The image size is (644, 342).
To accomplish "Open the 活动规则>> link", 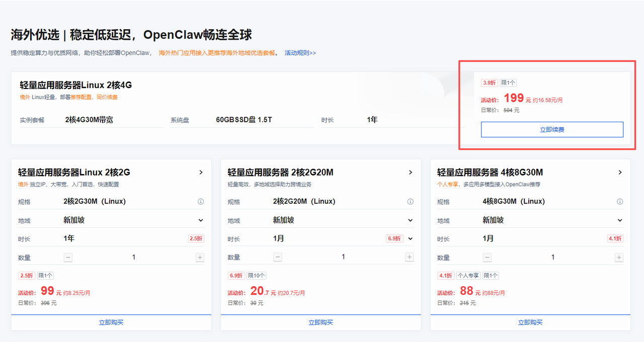I will pyautogui.click(x=300, y=53).
